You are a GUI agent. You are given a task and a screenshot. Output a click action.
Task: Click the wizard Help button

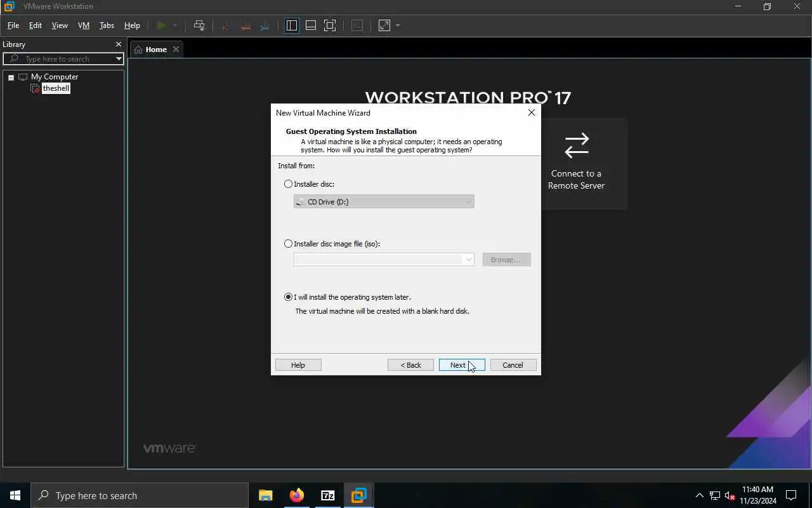pos(298,365)
